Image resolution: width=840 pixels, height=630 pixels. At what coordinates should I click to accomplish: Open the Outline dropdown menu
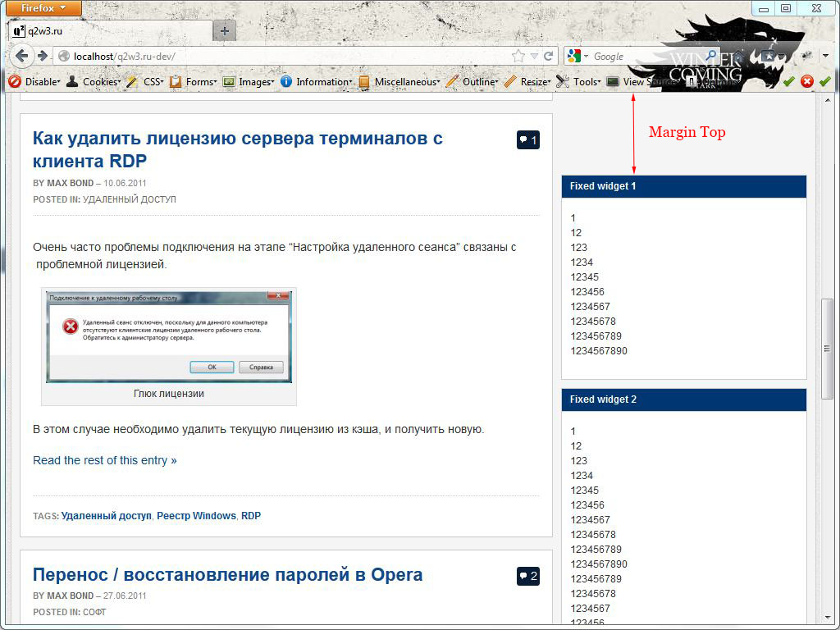[472, 81]
